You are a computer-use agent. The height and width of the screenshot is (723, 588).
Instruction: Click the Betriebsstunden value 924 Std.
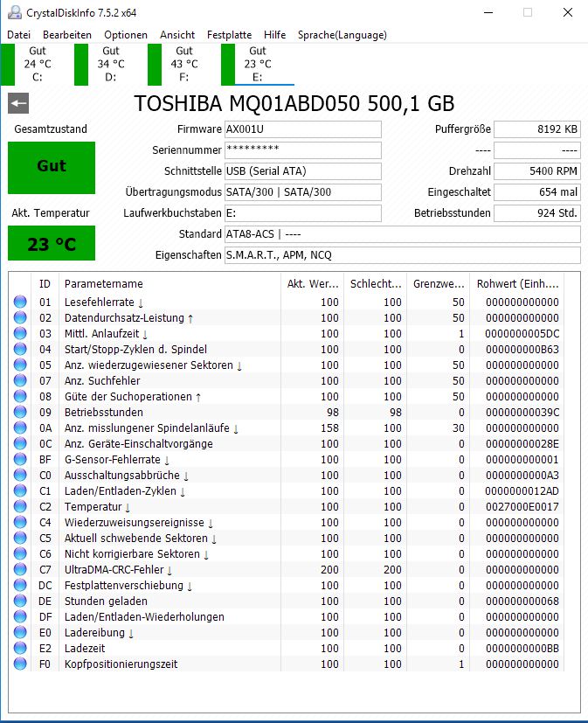click(536, 213)
